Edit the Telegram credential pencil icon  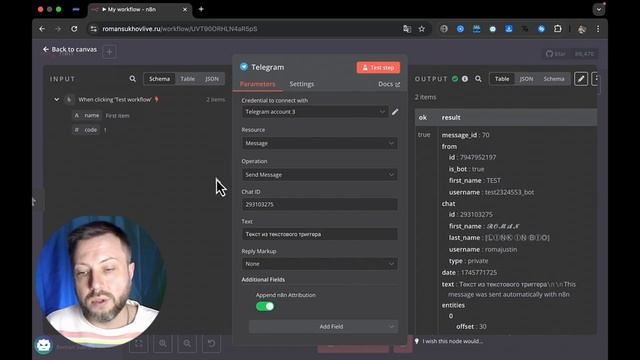pyautogui.click(x=395, y=112)
